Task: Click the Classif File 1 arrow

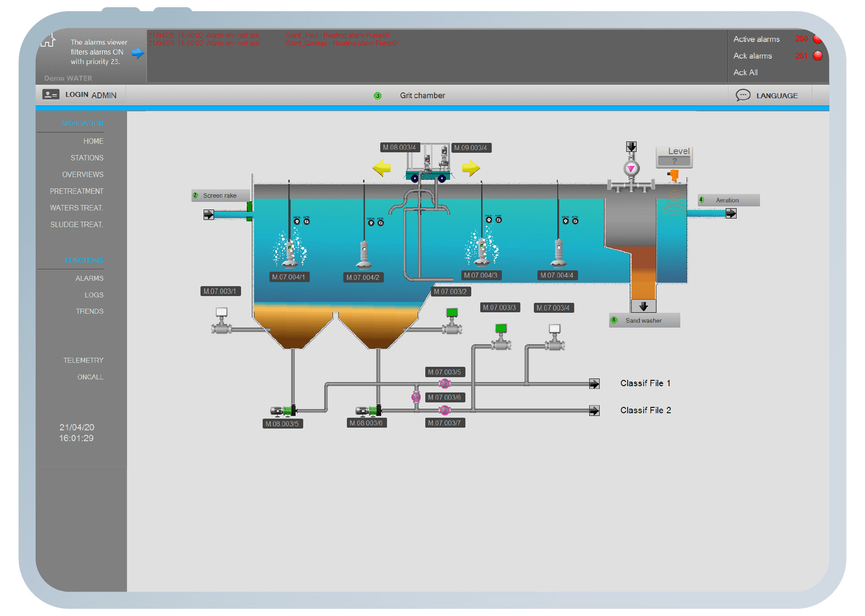Action: pyautogui.click(x=594, y=384)
